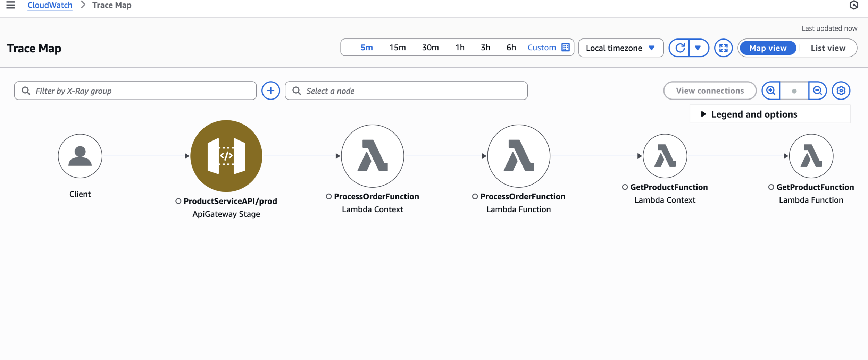Select the GetProductFunction Lambda Function node
The height and width of the screenshot is (360, 868).
point(811,156)
